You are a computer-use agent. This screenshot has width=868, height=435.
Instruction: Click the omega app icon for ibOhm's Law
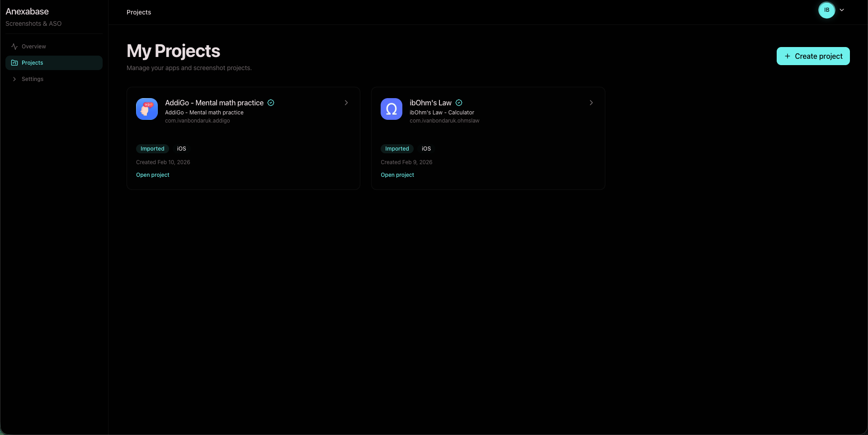tap(391, 109)
